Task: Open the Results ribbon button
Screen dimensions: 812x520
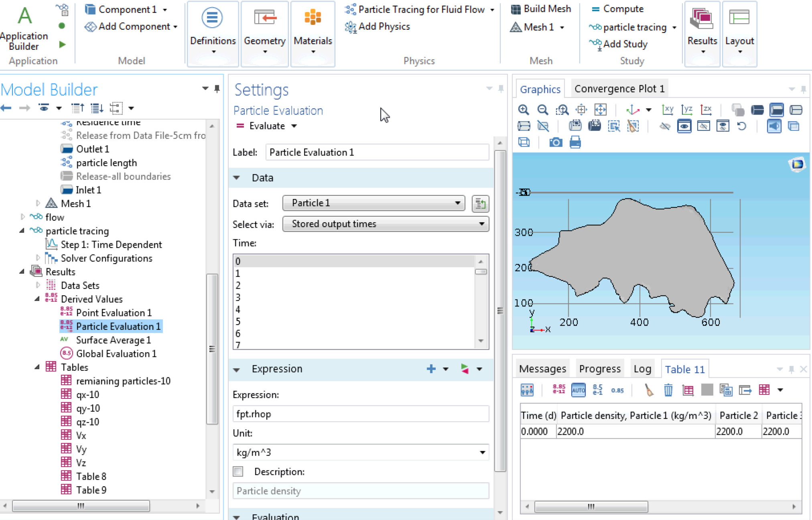Action: [x=702, y=34]
